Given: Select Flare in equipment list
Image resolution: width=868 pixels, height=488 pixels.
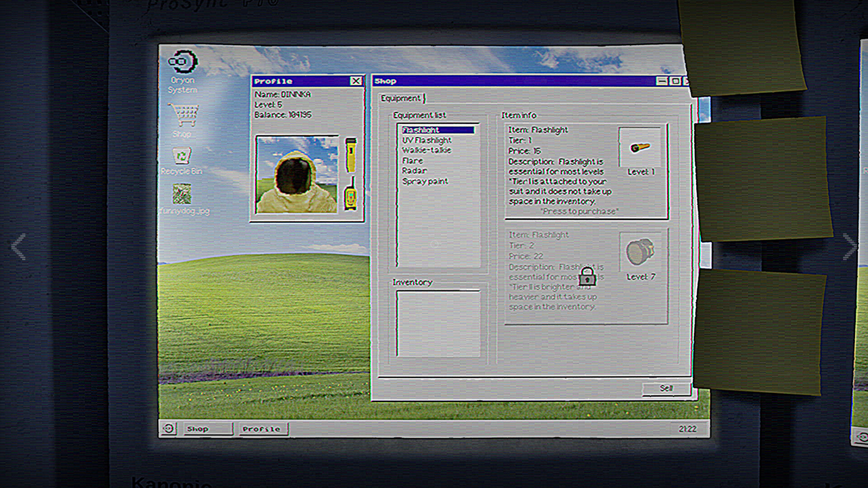Looking at the screenshot, I should (x=412, y=160).
